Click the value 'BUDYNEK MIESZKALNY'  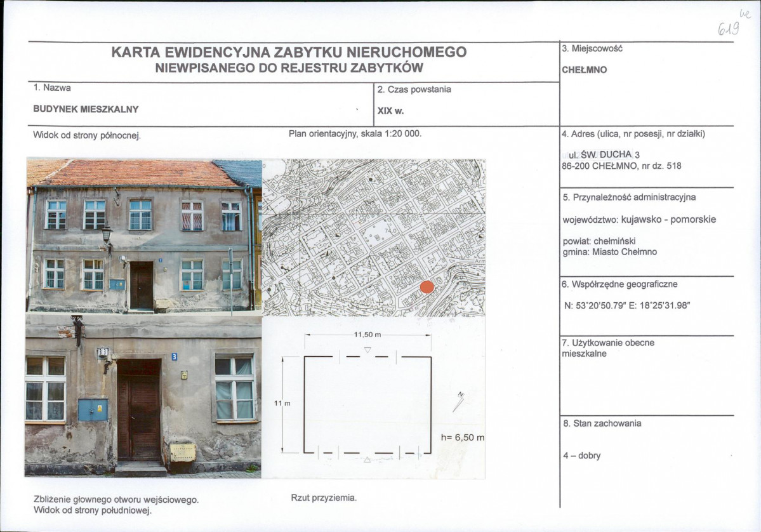point(86,109)
